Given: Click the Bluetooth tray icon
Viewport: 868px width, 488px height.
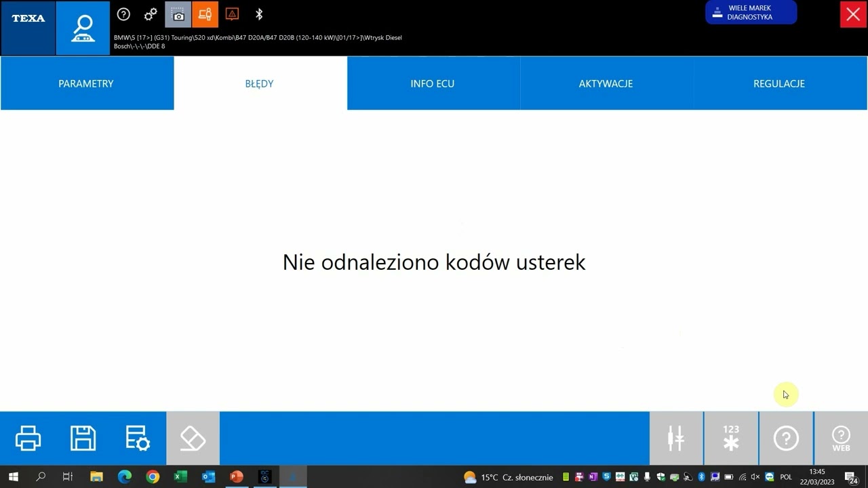Looking at the screenshot, I should coord(702,477).
